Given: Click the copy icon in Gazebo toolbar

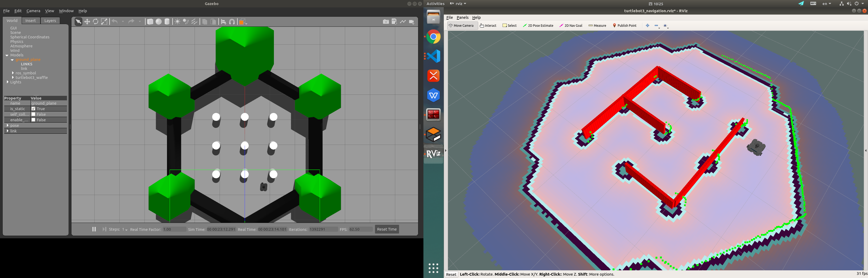Looking at the screenshot, I should tap(205, 21).
